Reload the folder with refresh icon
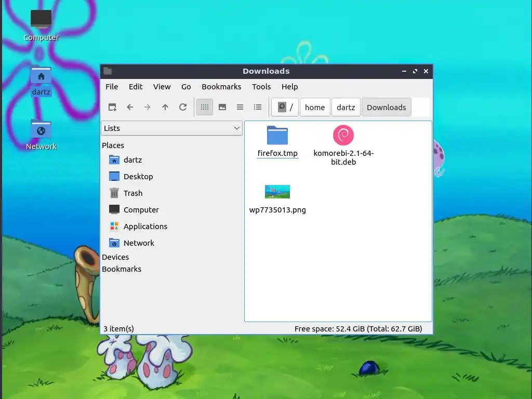This screenshot has width=532, height=399. coord(183,107)
